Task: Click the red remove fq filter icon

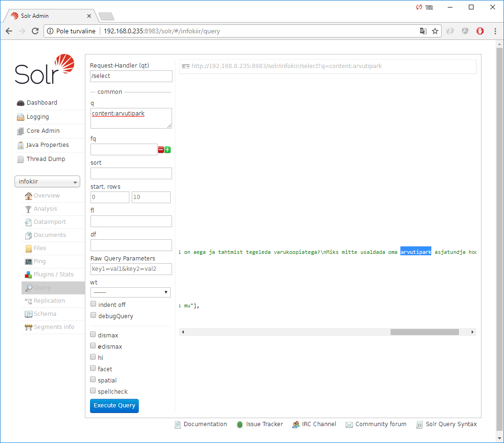Action: tap(161, 150)
